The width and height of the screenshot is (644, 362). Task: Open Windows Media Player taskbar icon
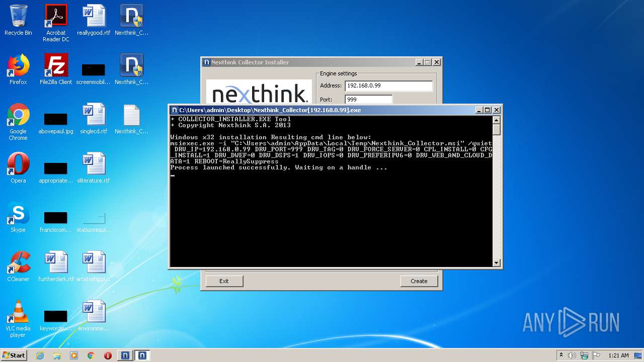tap(74, 355)
